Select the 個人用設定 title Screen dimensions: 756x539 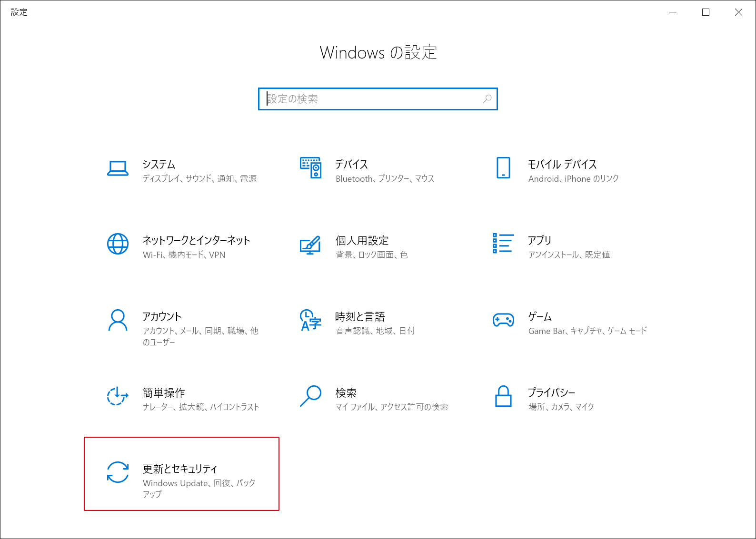(362, 241)
